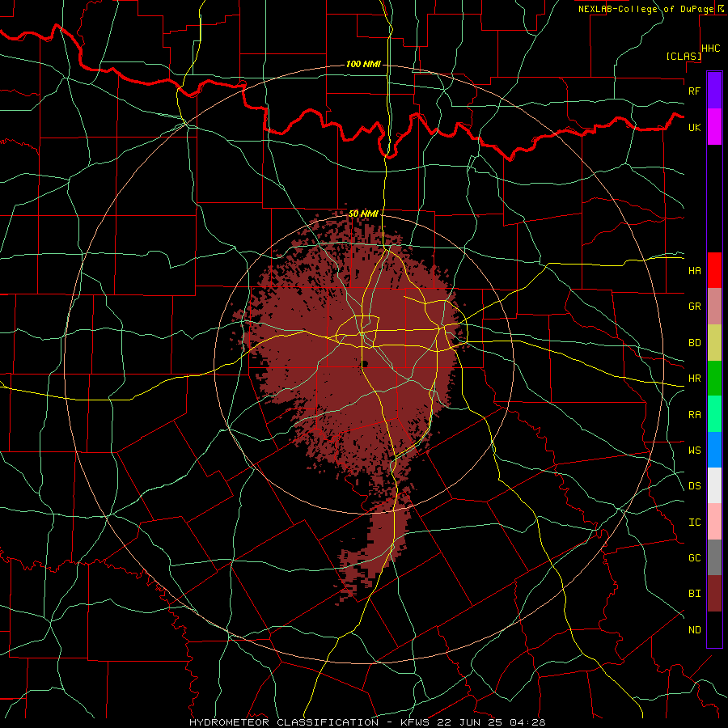Click the GC legend label
The width and height of the screenshot is (728, 728).
[694, 558]
